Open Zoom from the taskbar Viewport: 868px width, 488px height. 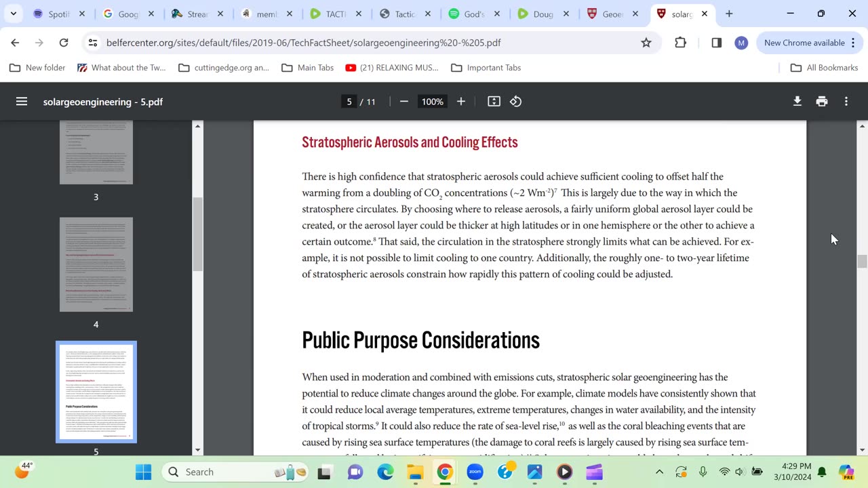coord(475,472)
